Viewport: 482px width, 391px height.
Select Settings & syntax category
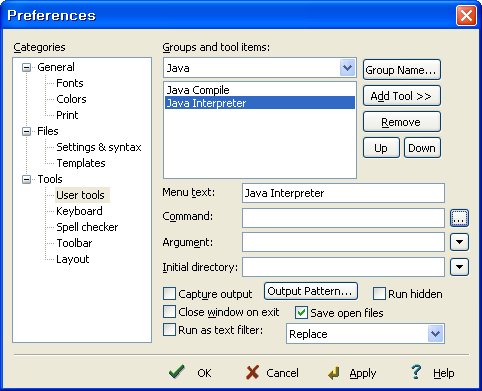click(99, 147)
